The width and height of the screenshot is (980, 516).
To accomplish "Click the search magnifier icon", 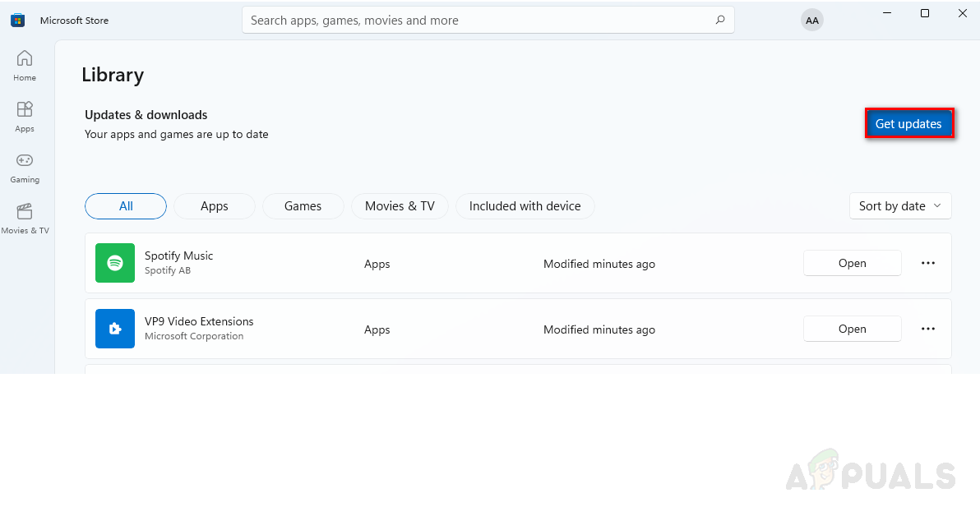I will point(720,21).
